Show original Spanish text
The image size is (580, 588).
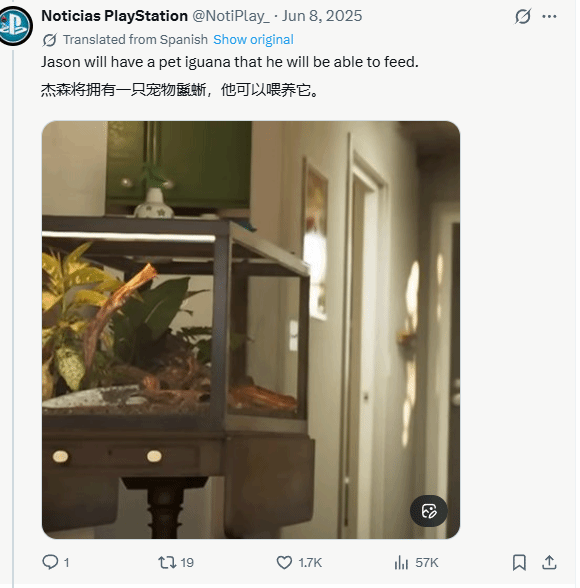click(253, 39)
